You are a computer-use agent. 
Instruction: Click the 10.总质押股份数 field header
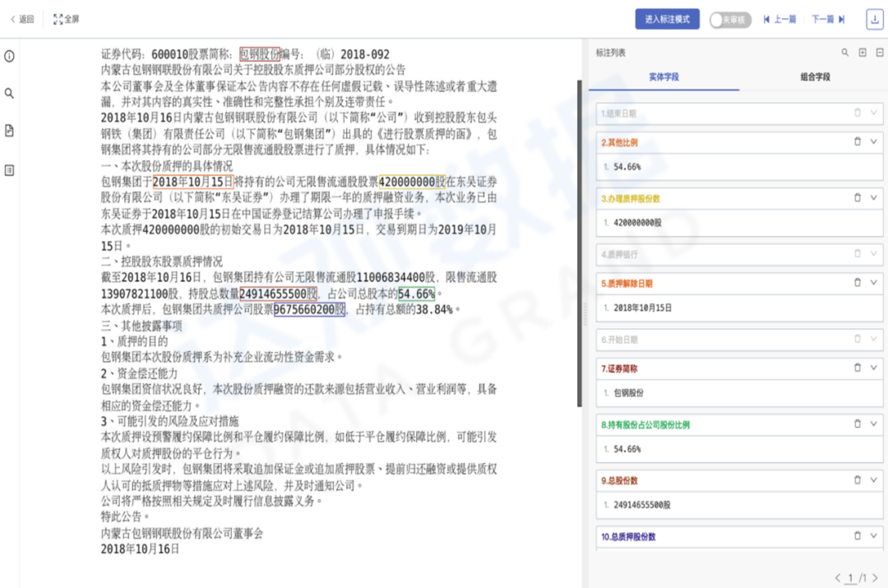pyautogui.click(x=739, y=536)
